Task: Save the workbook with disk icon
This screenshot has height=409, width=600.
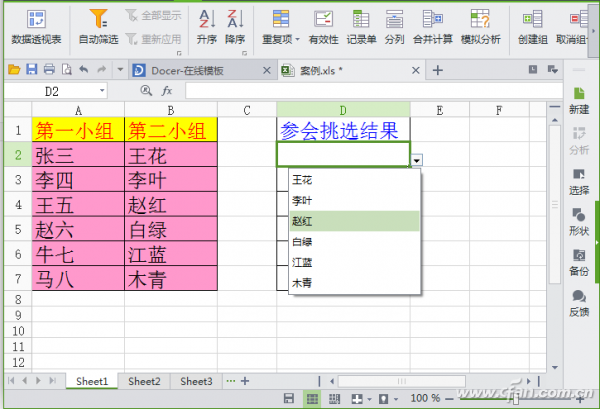Action: coord(31,69)
